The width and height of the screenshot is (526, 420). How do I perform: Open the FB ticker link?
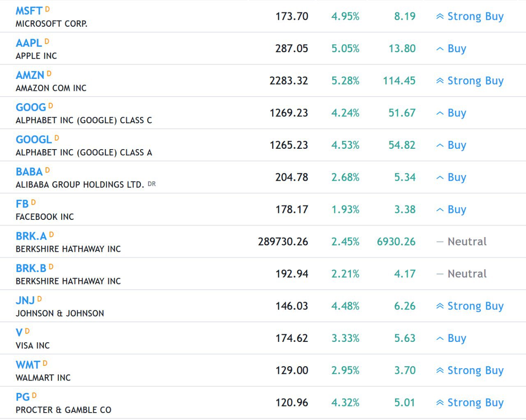[x=22, y=204]
